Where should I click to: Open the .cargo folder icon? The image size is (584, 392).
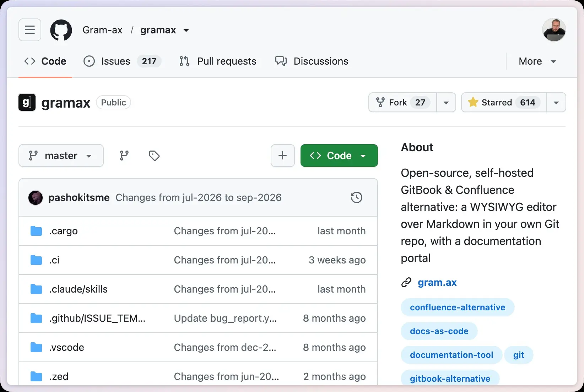click(36, 231)
